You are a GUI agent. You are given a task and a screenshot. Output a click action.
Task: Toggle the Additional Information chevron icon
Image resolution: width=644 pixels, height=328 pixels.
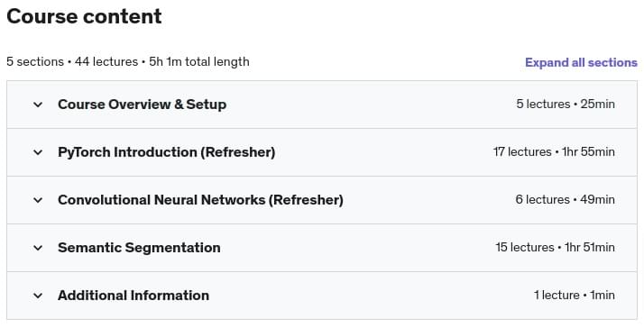38,296
